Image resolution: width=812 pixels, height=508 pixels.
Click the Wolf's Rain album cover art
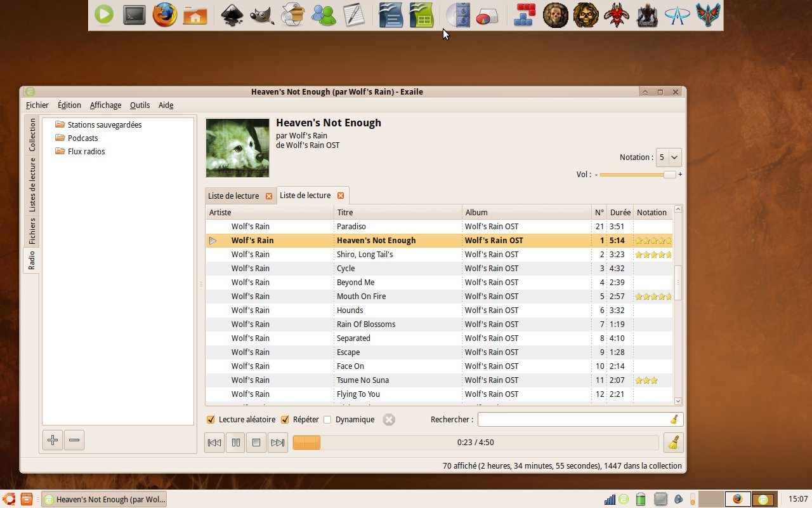pyautogui.click(x=238, y=148)
